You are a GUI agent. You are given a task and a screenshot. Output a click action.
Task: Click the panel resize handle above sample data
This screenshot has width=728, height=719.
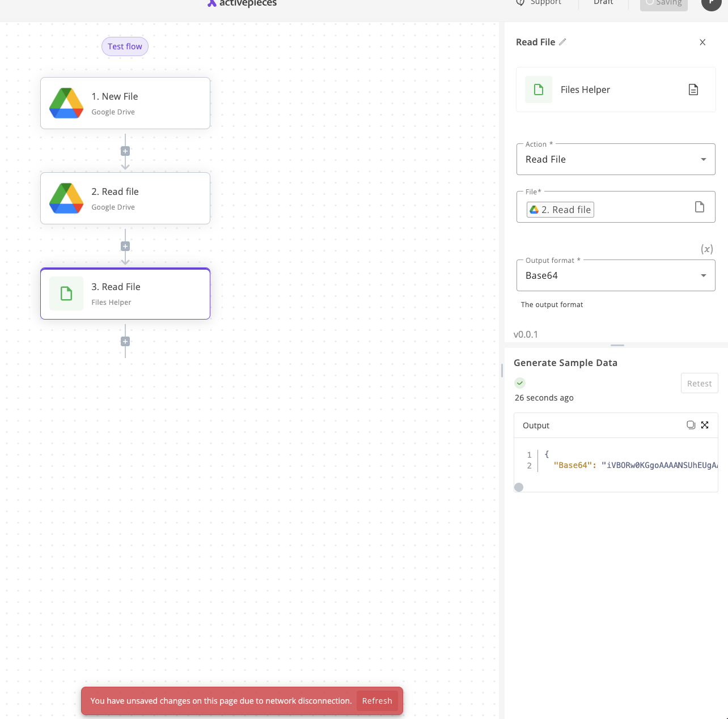[x=617, y=345]
